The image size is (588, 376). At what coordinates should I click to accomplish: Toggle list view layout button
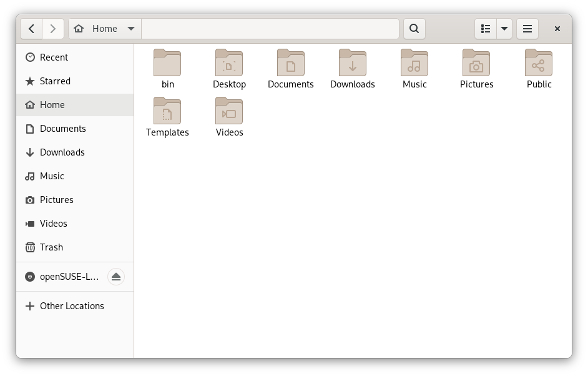click(486, 29)
